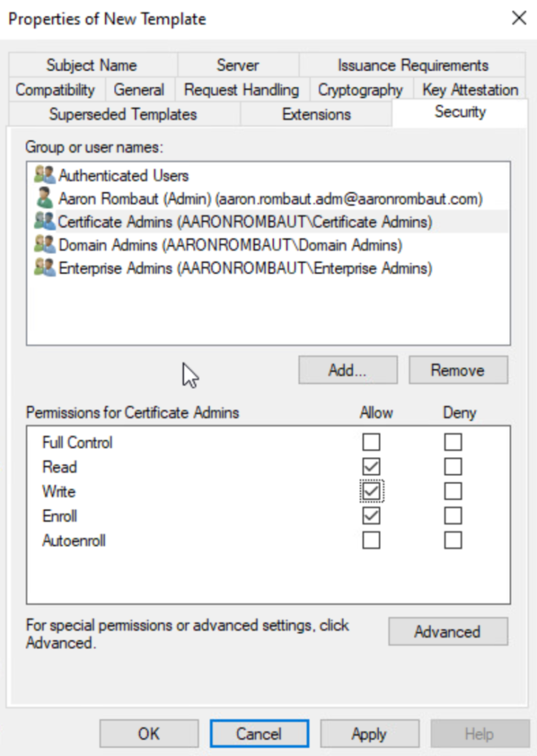Viewport: 537px width, 756px height.
Task: Click the Authenticated Users group icon
Action: [x=44, y=176]
